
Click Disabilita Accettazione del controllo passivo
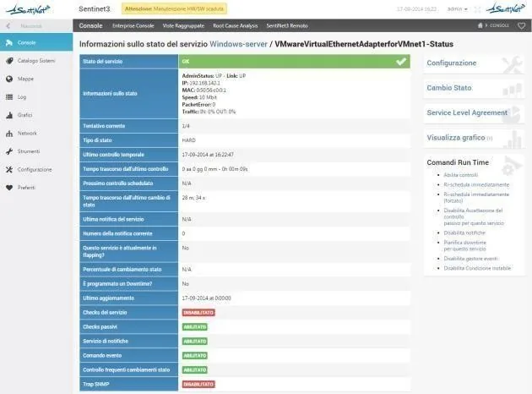[474, 216]
